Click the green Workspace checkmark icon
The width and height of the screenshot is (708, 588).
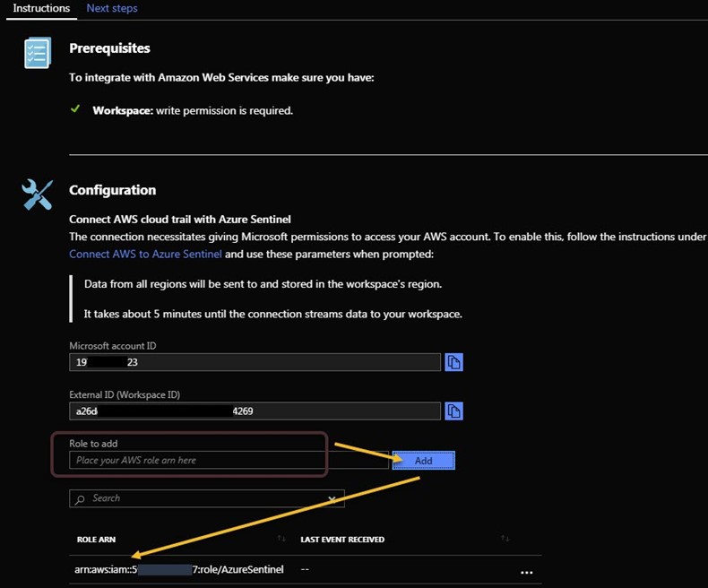point(75,110)
